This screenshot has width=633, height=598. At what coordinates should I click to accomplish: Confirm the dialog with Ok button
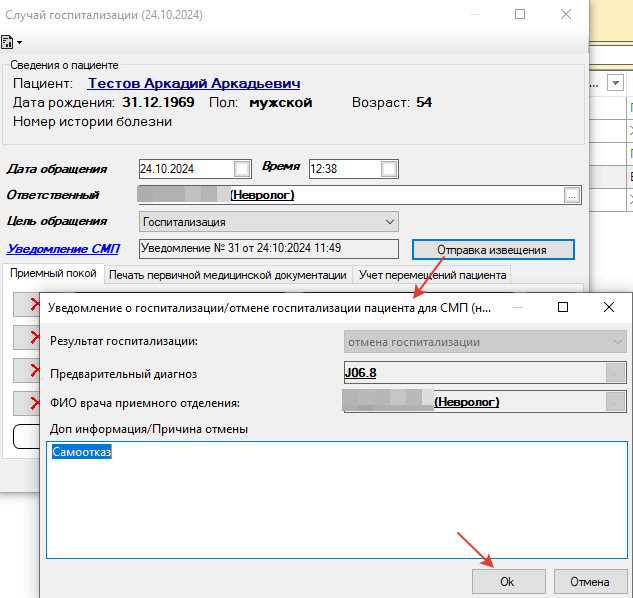click(x=507, y=581)
